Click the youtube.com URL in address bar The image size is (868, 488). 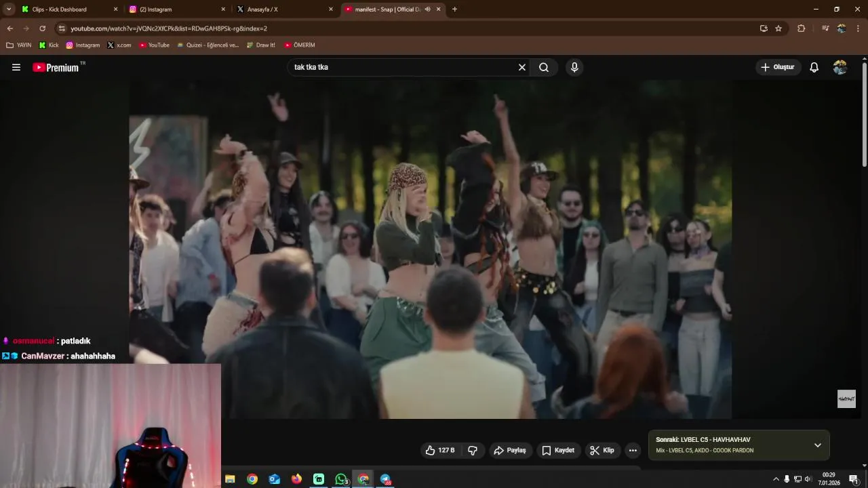pos(169,28)
